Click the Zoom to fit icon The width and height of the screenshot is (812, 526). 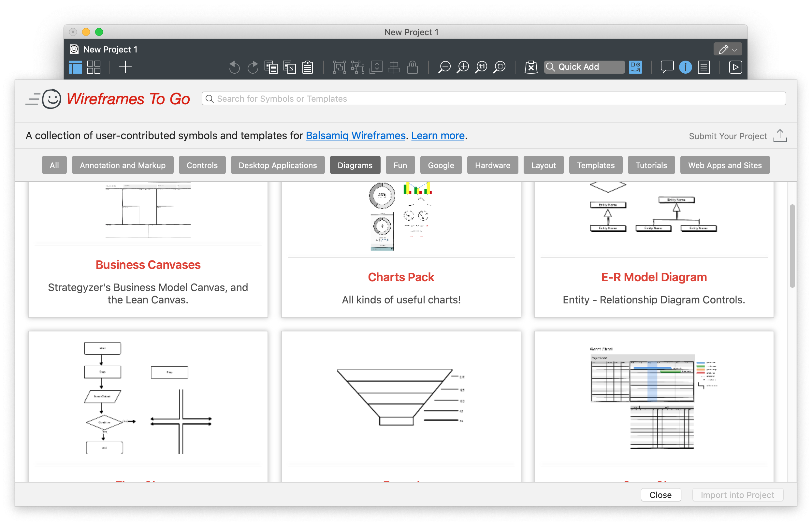499,67
